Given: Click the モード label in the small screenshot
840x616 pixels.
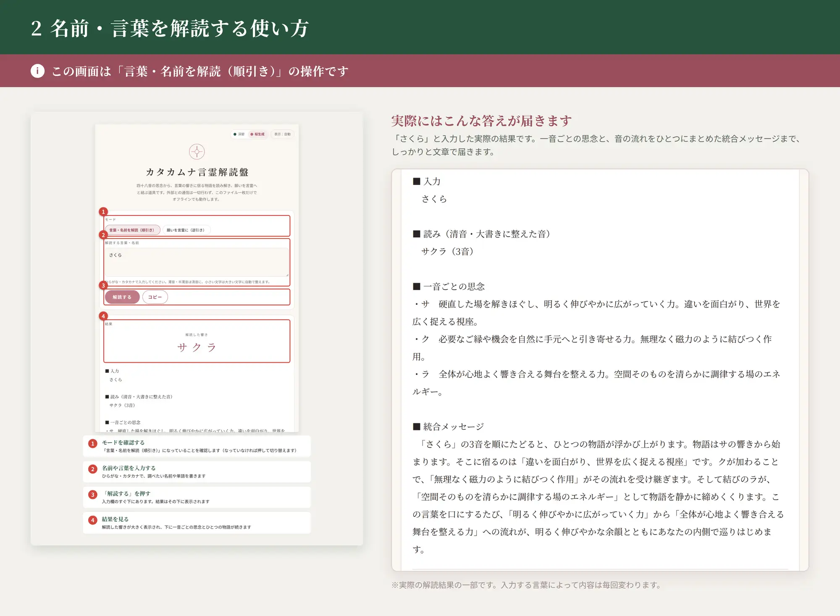Looking at the screenshot, I should (x=110, y=220).
